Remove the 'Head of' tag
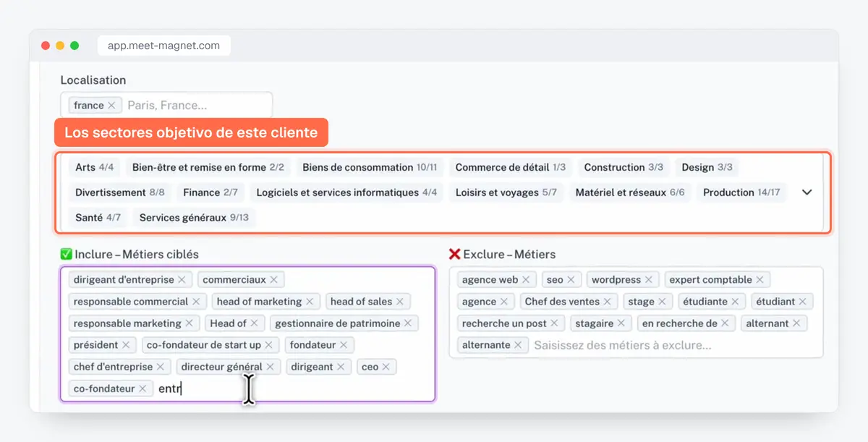Viewport: 868px width, 442px height. (254, 323)
